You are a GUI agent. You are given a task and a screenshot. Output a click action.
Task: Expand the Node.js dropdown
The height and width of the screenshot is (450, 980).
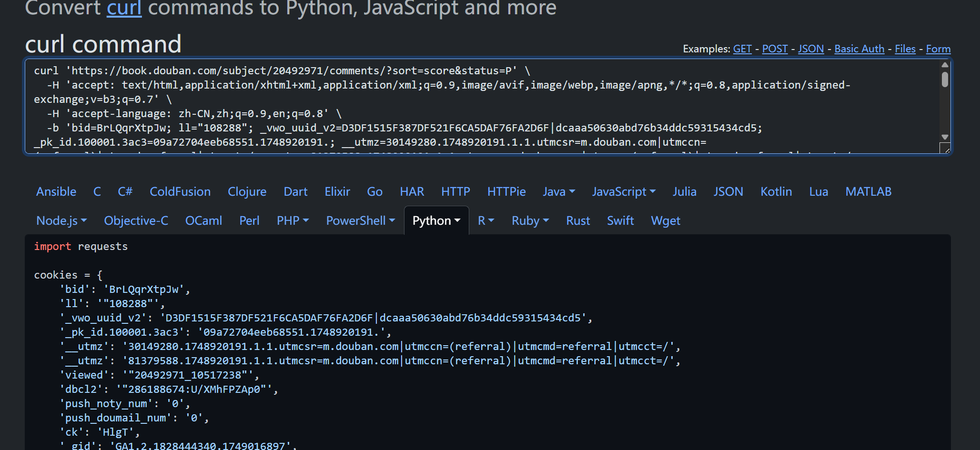tap(61, 220)
